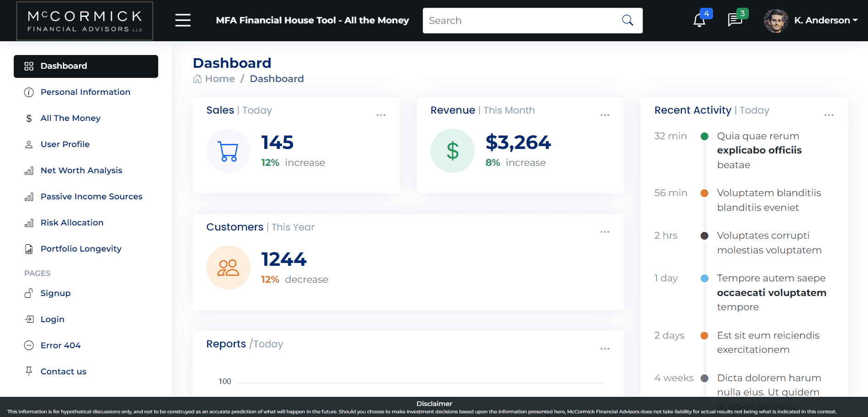Click the 3 messages count badge
The width and height of the screenshot is (868, 417).
pyautogui.click(x=742, y=13)
